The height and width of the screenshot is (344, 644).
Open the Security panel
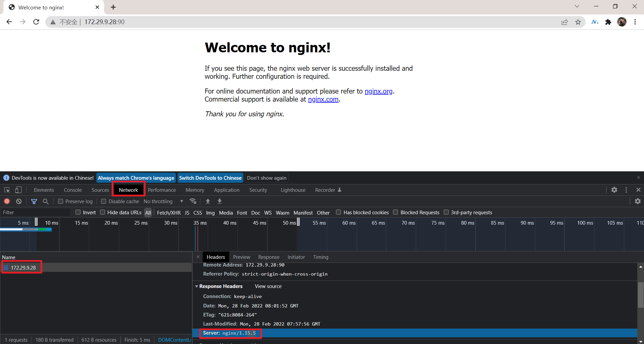point(258,190)
